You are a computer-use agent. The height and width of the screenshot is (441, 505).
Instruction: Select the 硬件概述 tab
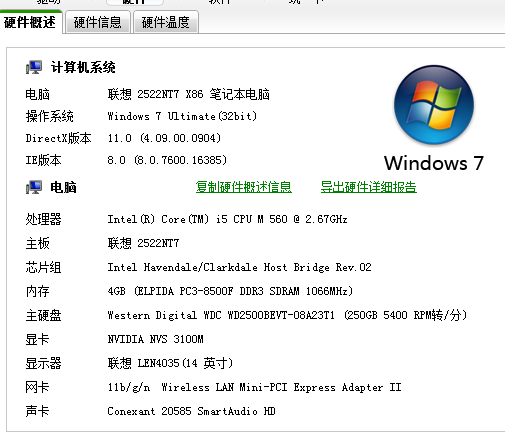(x=30, y=22)
